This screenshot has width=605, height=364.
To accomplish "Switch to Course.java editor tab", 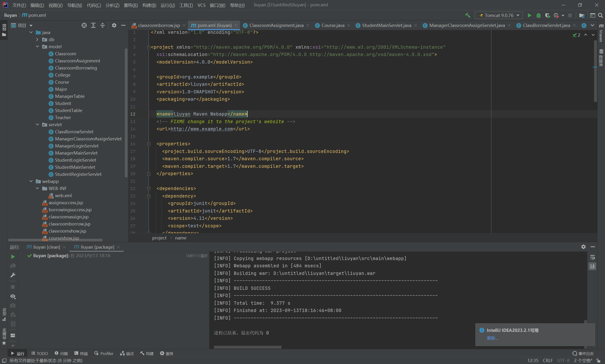I will pyautogui.click(x=332, y=25).
